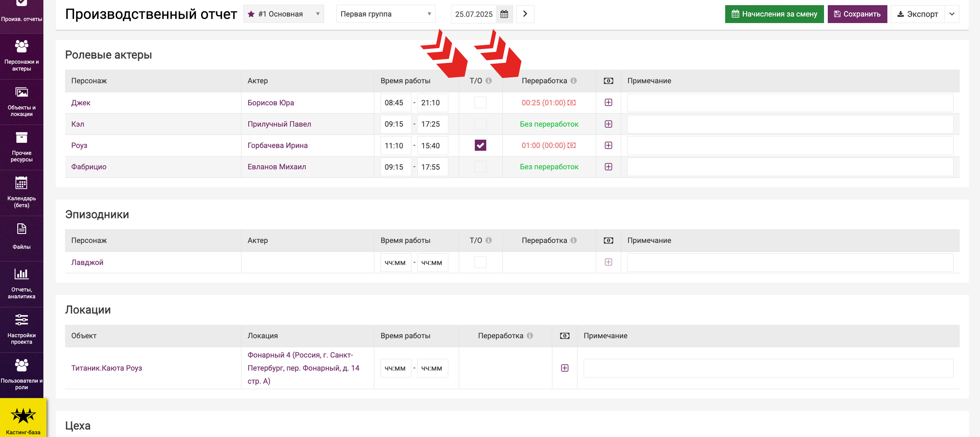Open Персонажи и актеры sidebar section
Screen dimensions: 980x437
pos(22,56)
